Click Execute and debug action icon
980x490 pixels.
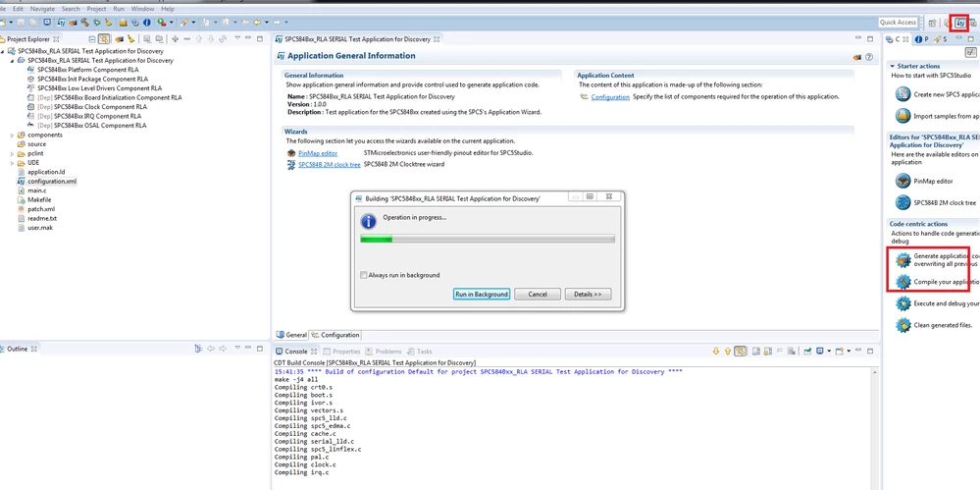coord(903,303)
